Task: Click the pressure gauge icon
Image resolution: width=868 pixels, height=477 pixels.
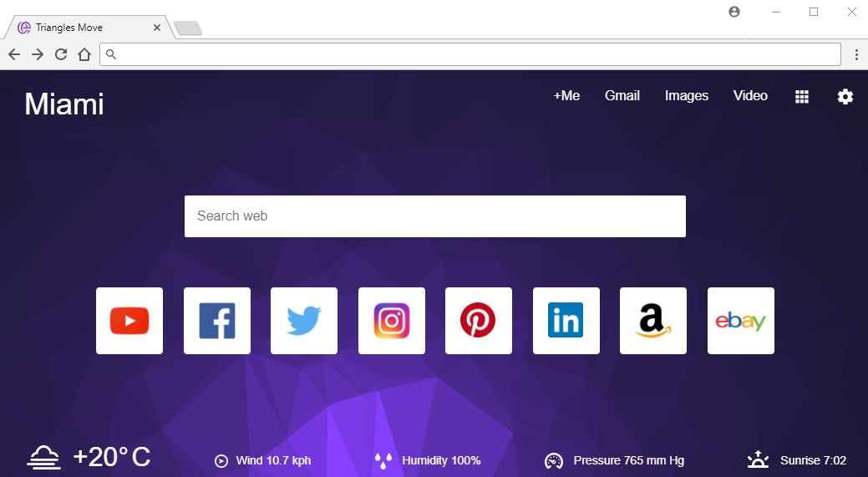Action: coord(554,460)
